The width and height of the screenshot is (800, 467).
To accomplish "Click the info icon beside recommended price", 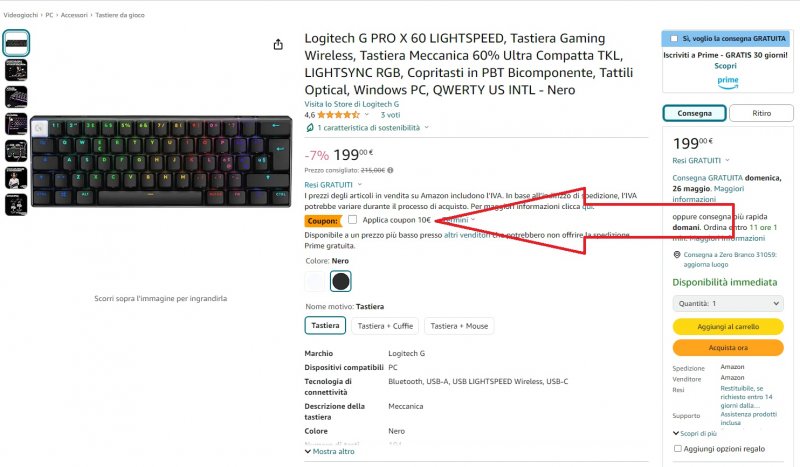I will [390, 171].
